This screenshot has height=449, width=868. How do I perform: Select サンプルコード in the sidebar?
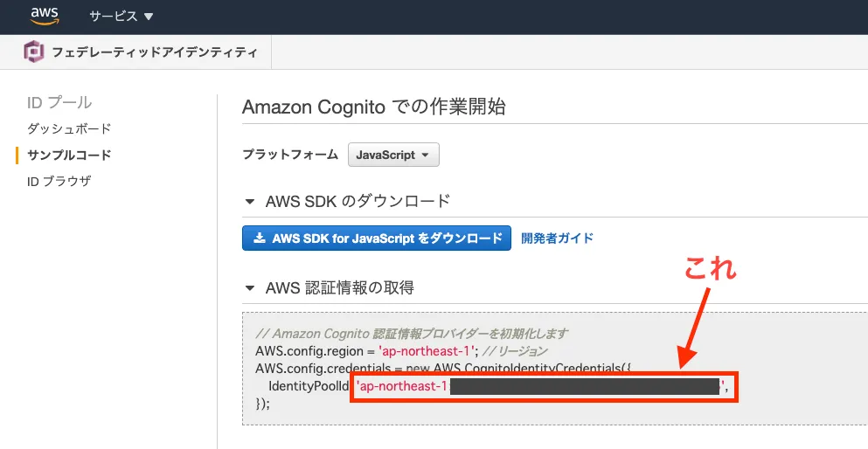69,155
